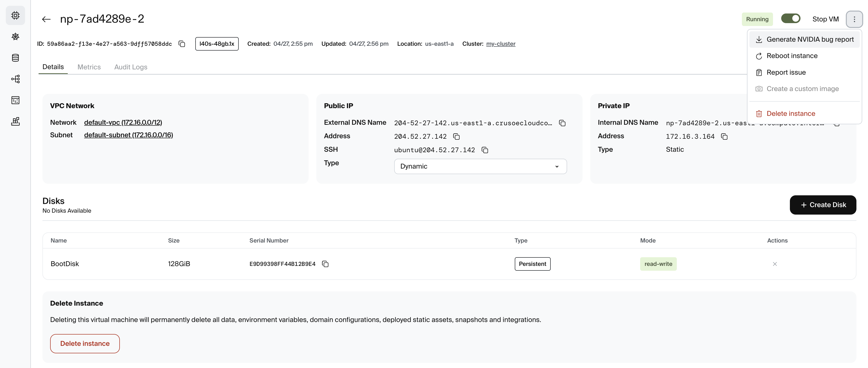Toggle the Running VM power switch
This screenshot has height=368, width=868.
pos(791,19)
